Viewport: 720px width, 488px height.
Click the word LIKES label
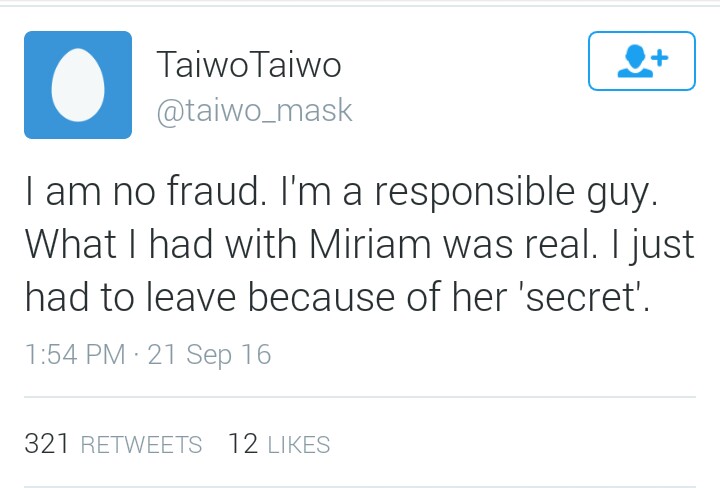coord(299,445)
